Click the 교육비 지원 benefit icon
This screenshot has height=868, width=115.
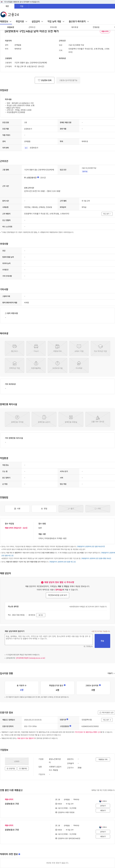click(79, 348)
